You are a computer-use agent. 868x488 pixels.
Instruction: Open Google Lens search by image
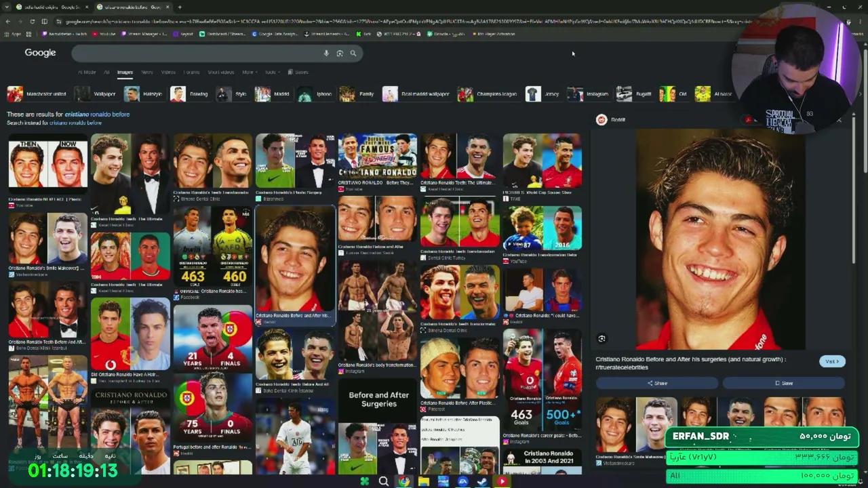(340, 53)
